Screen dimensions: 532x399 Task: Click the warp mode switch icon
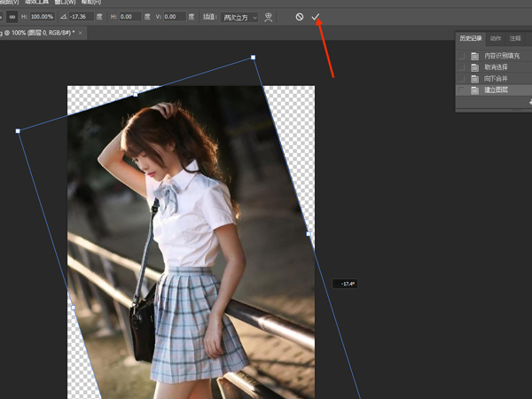pyautogui.click(x=269, y=17)
